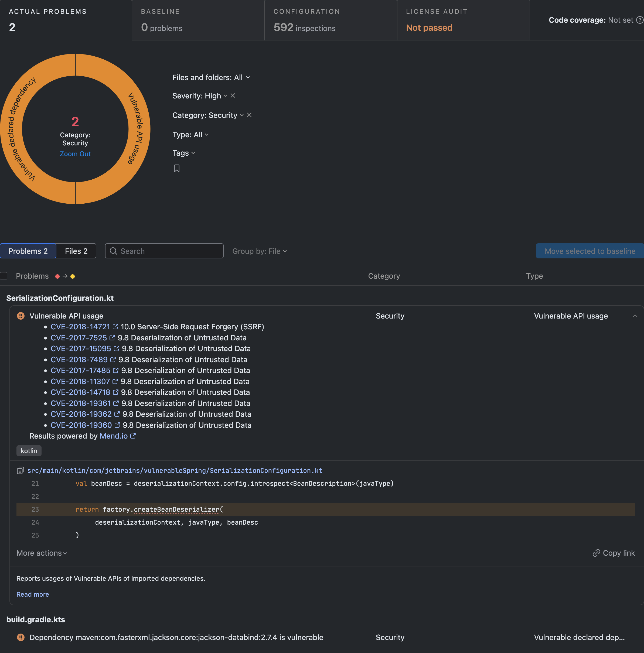Open external link icon for CVE-2018-14721
644x653 pixels.
[115, 326]
